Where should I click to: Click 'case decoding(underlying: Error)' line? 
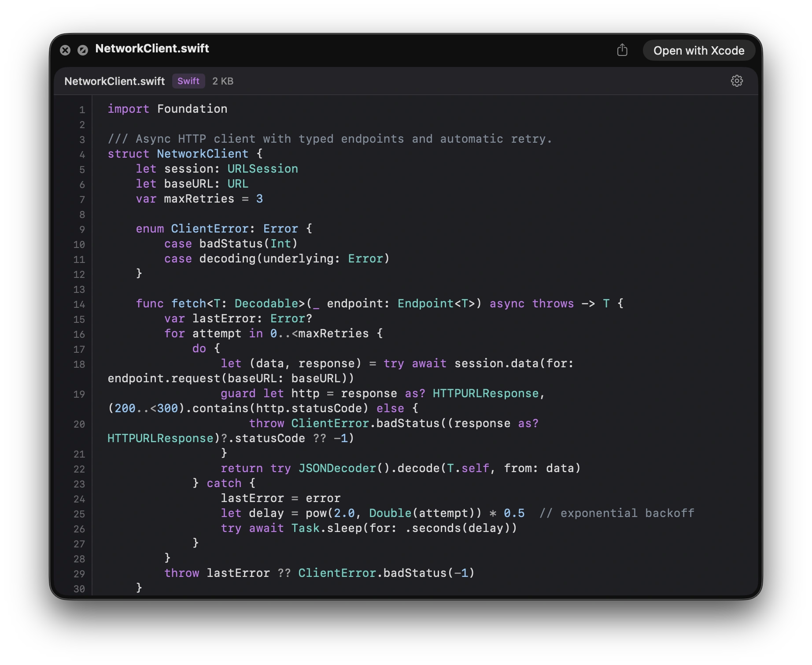click(x=277, y=259)
